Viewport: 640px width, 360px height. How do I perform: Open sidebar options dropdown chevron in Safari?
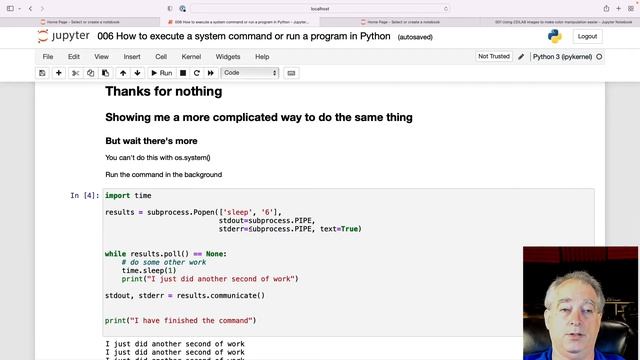coord(19,9)
